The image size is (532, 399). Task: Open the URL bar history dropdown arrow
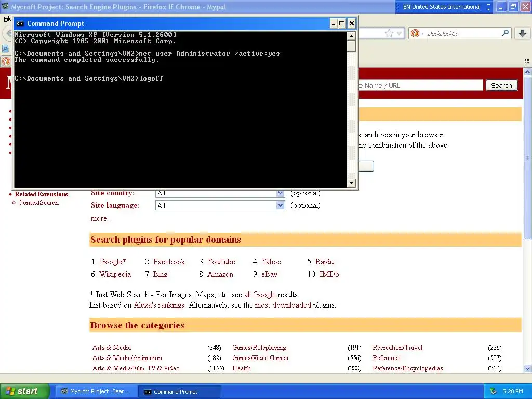tap(400, 33)
